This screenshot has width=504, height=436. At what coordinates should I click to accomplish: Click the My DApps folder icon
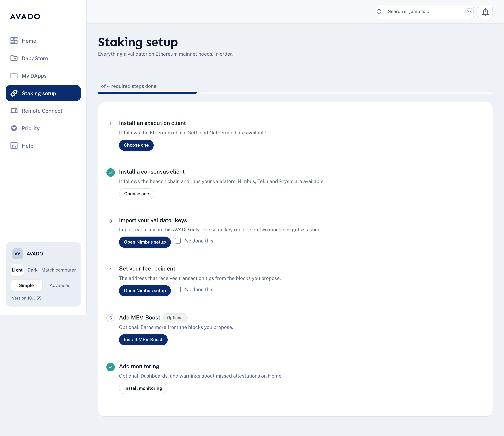14,76
